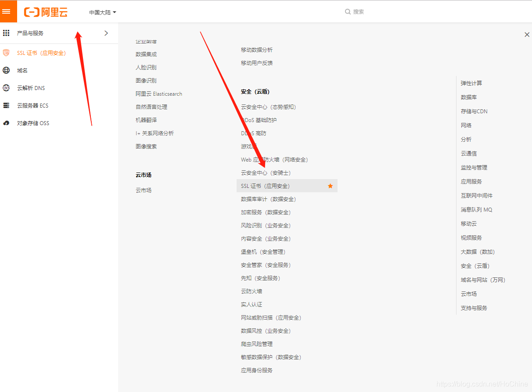Open 先知（安全服务） link

260,278
